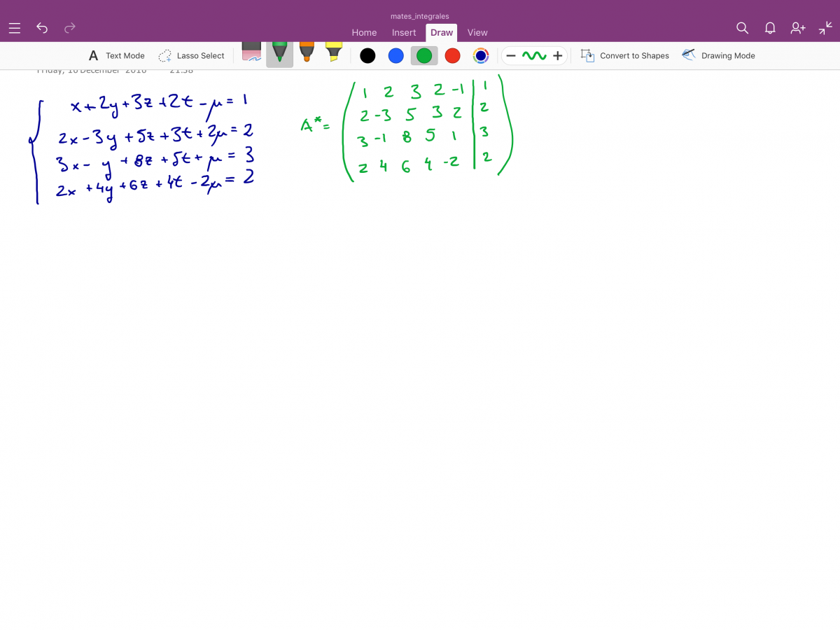Image resolution: width=840 pixels, height=630 pixels.
Task: Go to the View tab
Action: 477,32
